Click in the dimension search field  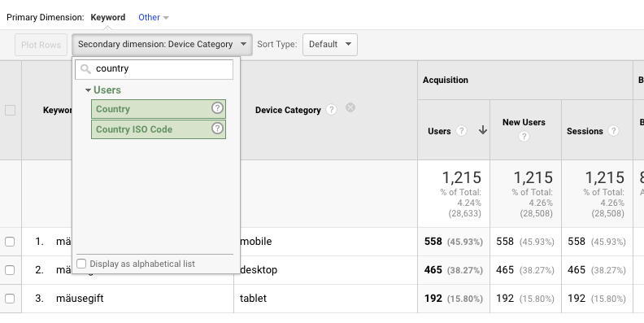click(154, 69)
